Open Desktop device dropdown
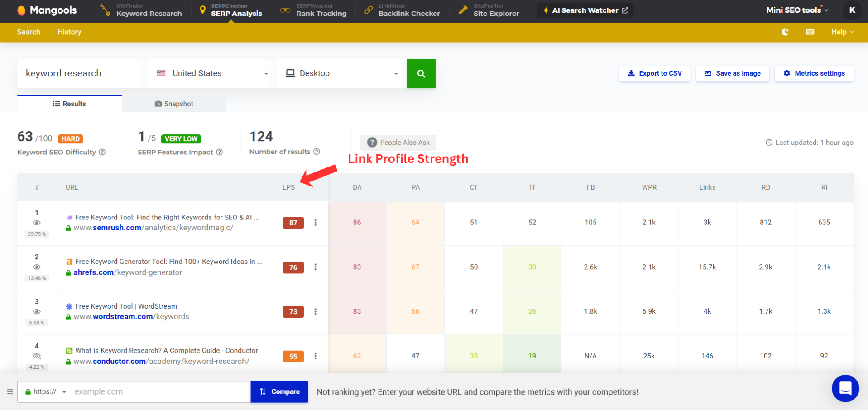 pyautogui.click(x=341, y=73)
